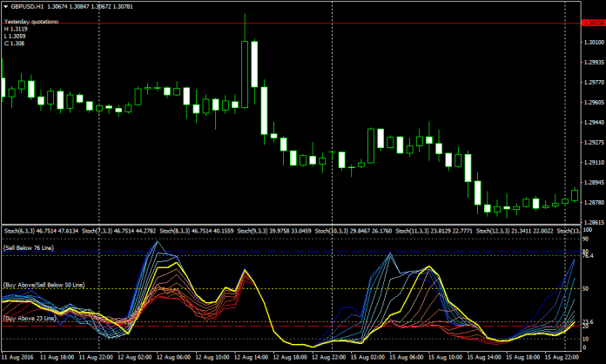606x364 pixels.
Task: Select the Yesterday quotations label
Action: (x=31, y=20)
